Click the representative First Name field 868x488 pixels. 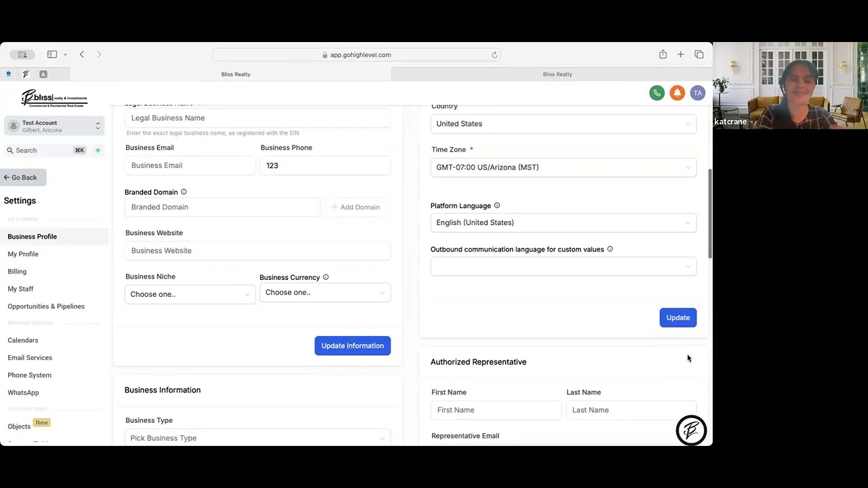point(496,410)
